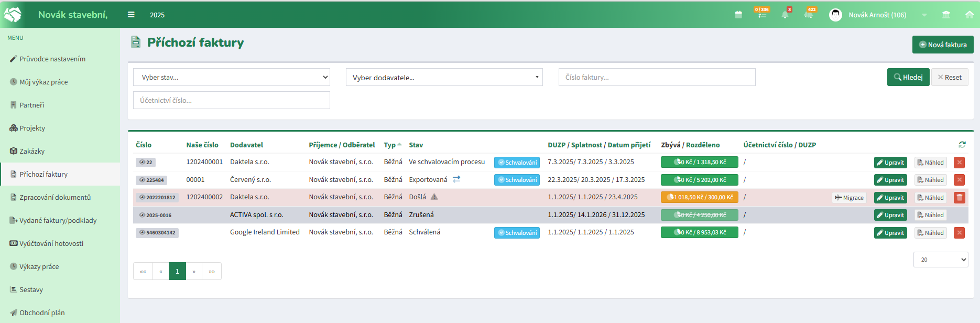Click the Nová faktura button
The image size is (980, 323).
[x=943, y=45]
